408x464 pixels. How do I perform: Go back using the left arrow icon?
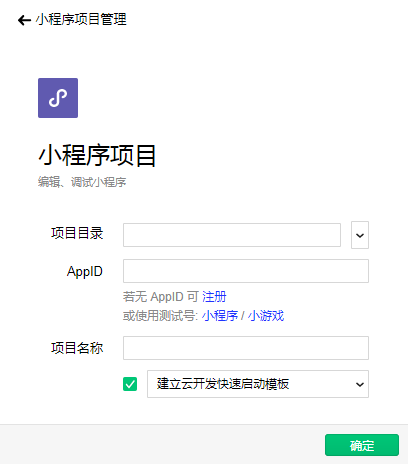[x=24, y=20]
